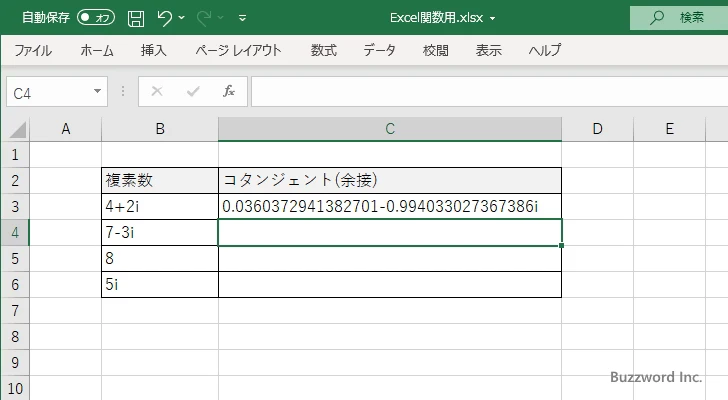Image resolution: width=728 pixels, height=400 pixels.
Task: Select cell containing 4+2i
Action: (160, 206)
